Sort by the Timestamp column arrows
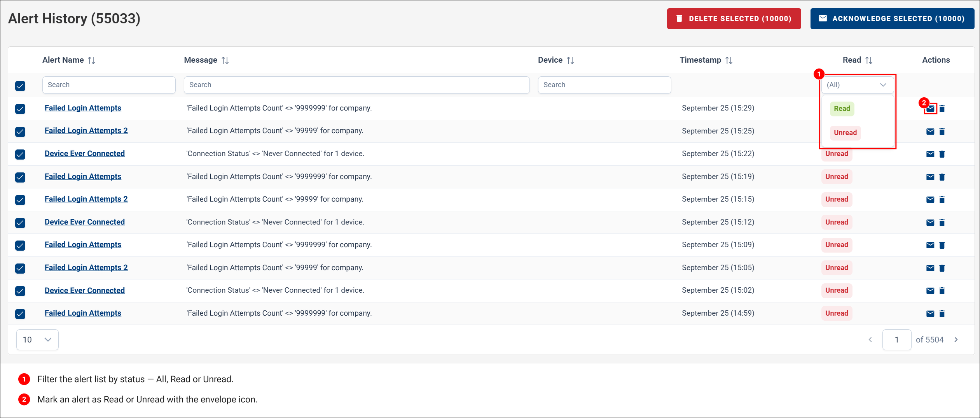 (729, 60)
